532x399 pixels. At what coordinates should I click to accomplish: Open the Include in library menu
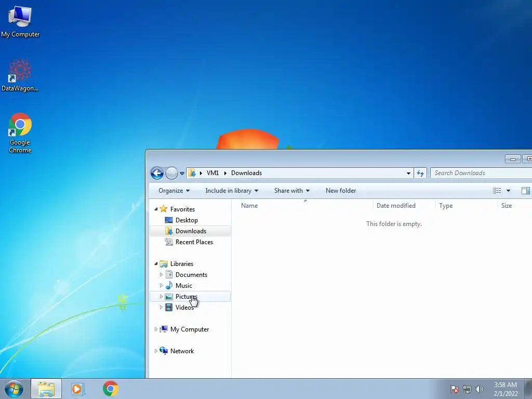(232, 191)
